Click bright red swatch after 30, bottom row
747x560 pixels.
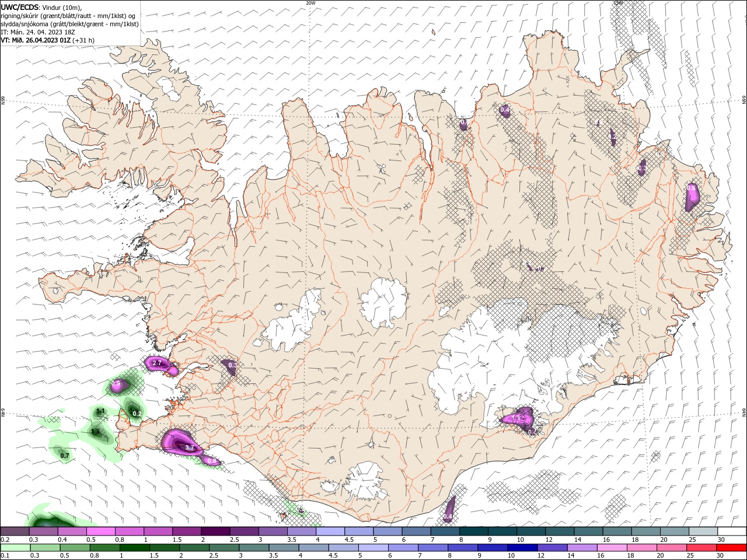pyautogui.click(x=731, y=548)
